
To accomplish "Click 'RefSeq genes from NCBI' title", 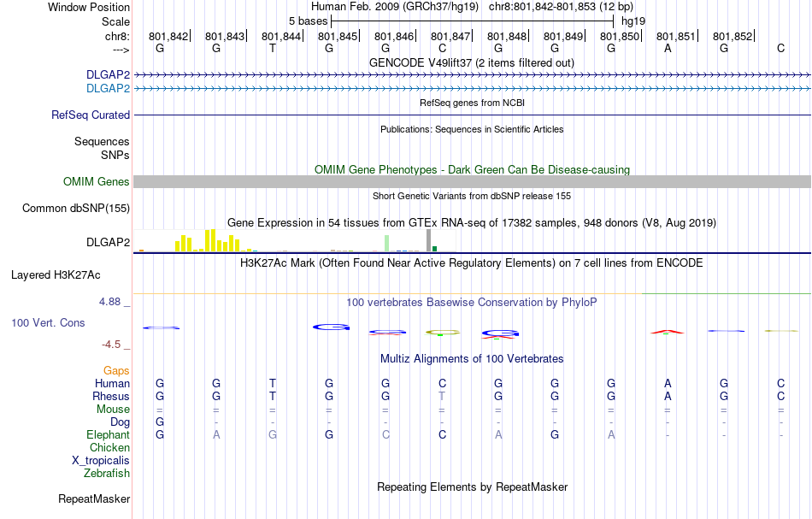I will tap(472, 103).
